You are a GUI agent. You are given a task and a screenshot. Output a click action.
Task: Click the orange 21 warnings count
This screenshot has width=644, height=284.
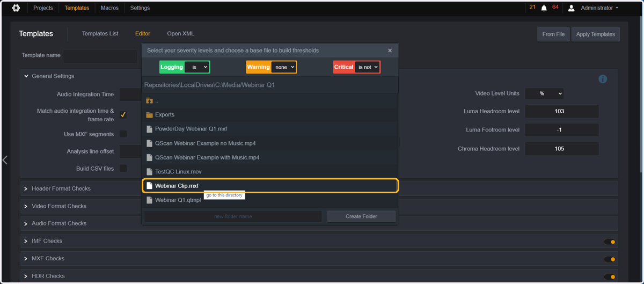pos(532,7)
